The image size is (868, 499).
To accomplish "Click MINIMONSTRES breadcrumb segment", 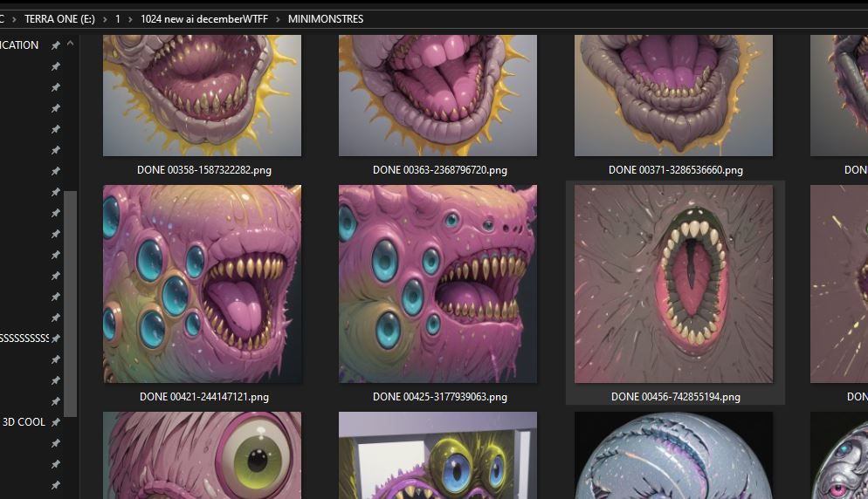I will 326,19.
